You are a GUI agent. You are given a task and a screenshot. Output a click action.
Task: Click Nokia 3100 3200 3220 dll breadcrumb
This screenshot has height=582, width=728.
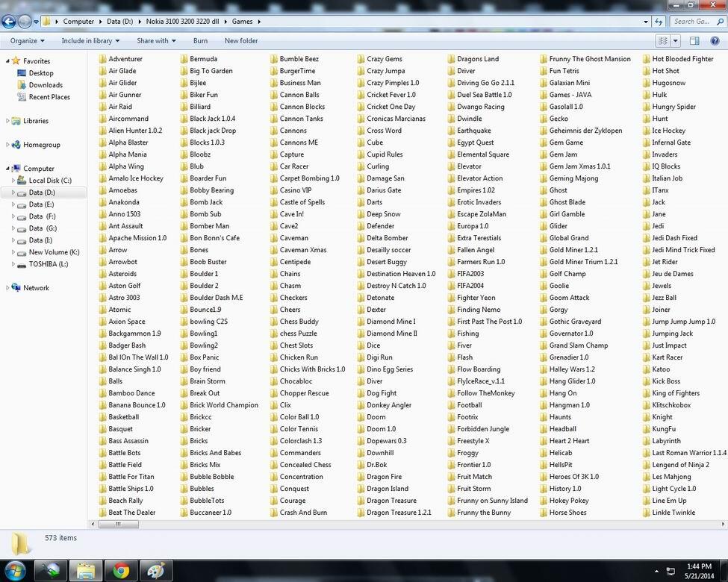pos(182,22)
